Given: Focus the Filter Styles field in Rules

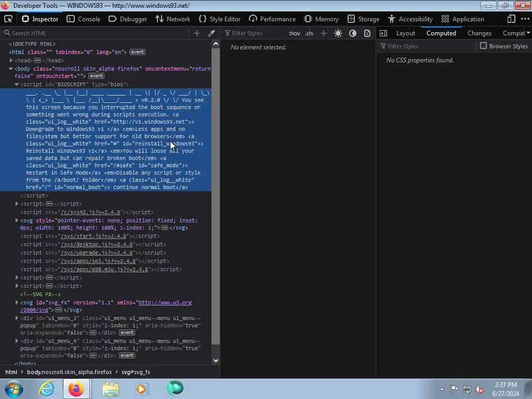Looking at the screenshot, I should pos(255,33).
